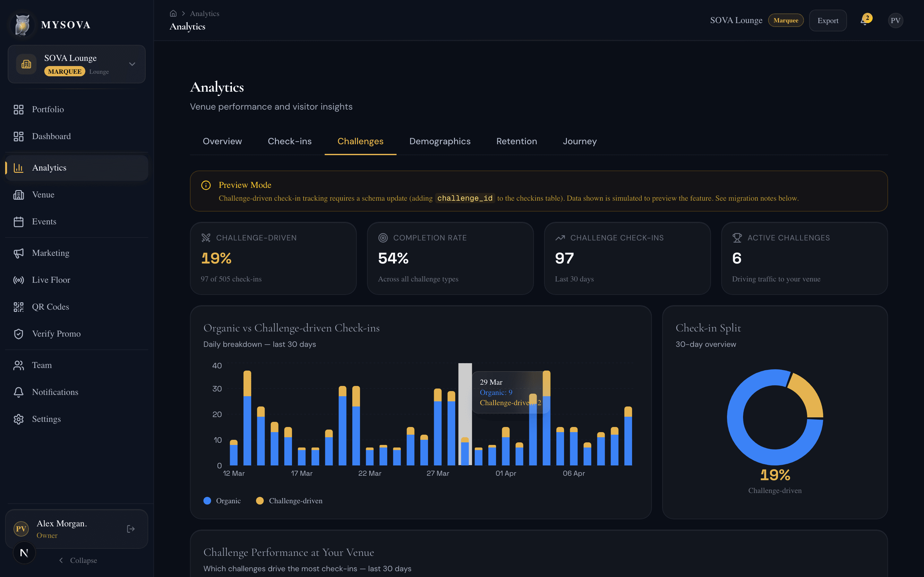Click the Live Floor broadcast icon
Screen dimensions: 924x577
coord(19,280)
